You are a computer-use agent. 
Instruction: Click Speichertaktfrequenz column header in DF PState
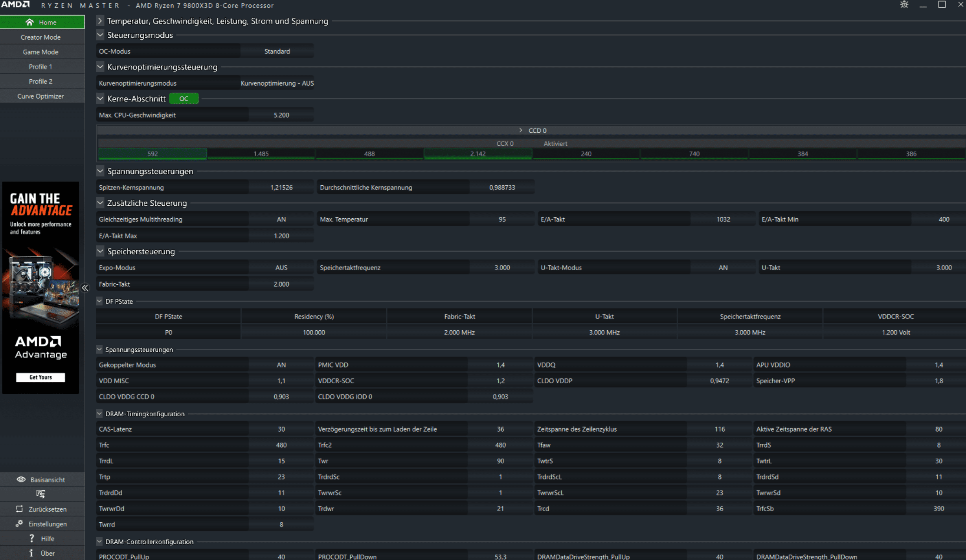point(750,317)
